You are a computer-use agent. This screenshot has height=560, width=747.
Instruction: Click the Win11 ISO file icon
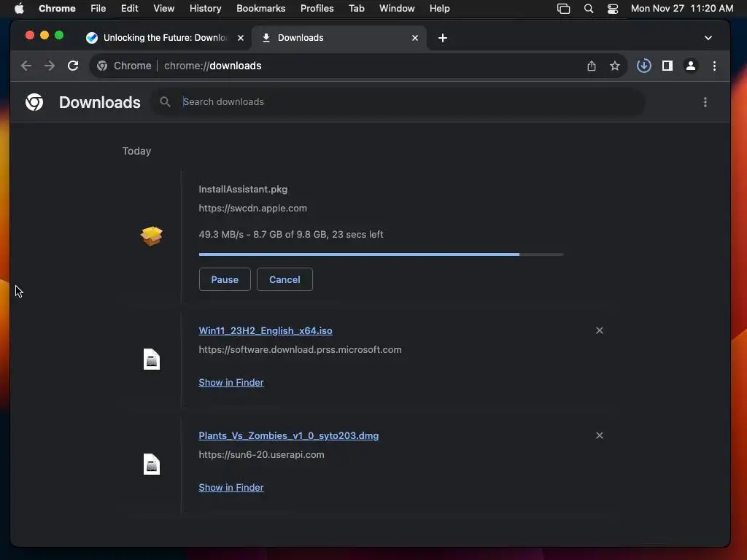coord(152,359)
